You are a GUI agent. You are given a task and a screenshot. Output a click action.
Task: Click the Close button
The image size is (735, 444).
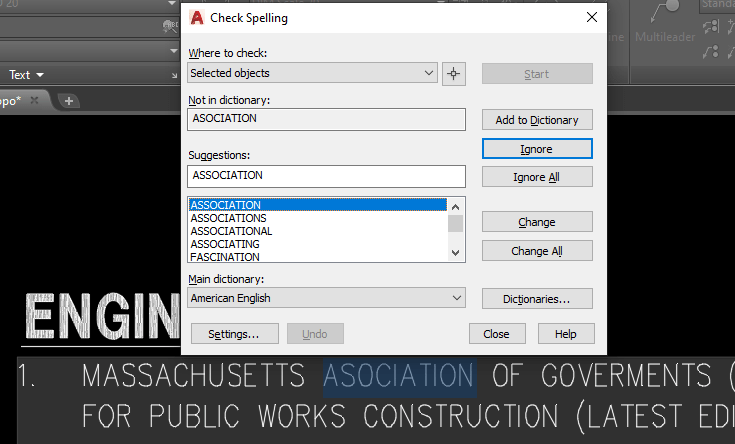click(x=497, y=334)
